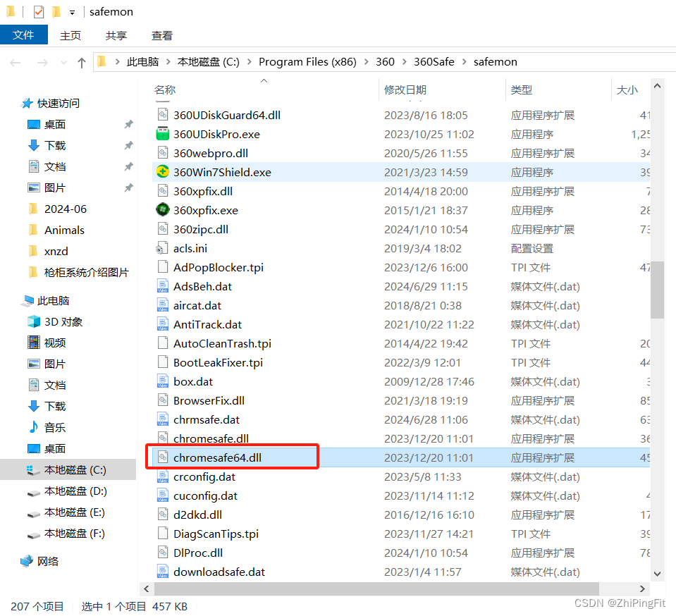Click the 下载 arrow icon under Quick Access
This screenshot has width=676, height=616.
(34, 145)
